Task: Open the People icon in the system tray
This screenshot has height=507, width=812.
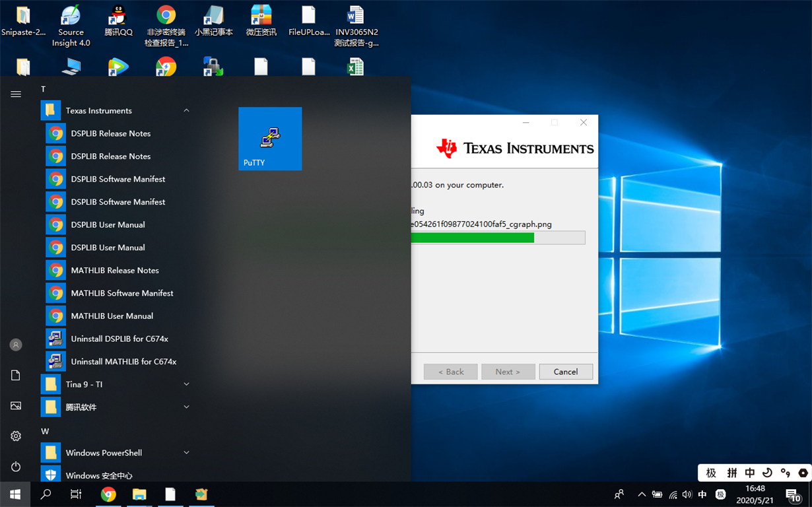Action: 619,494
